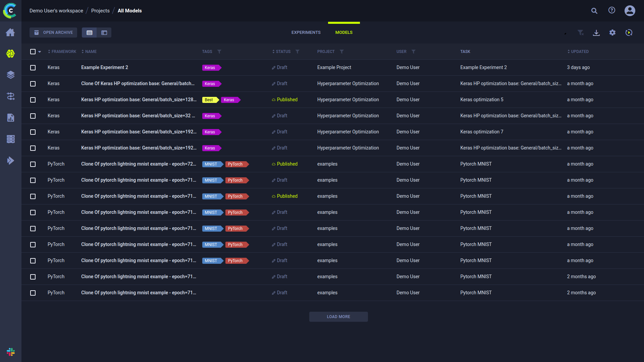Open the home dashboard sidebar icon
This screenshot has height=362, width=644.
coord(10,33)
